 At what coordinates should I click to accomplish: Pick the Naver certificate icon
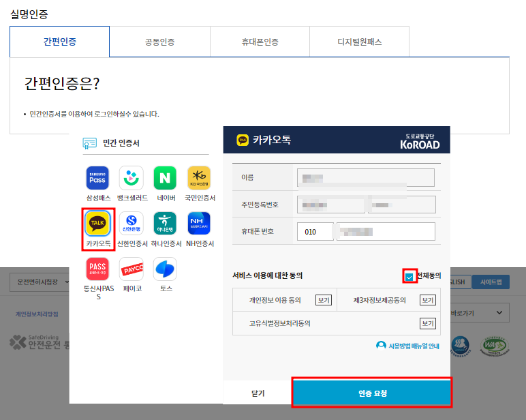pos(165,178)
